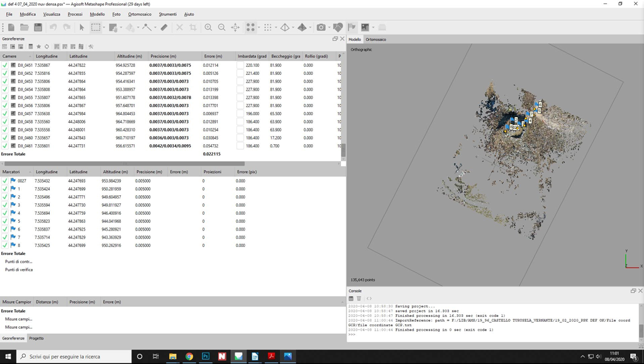Click the Save project toolbar icon
Screen dimensions: 644x364
click(38, 28)
